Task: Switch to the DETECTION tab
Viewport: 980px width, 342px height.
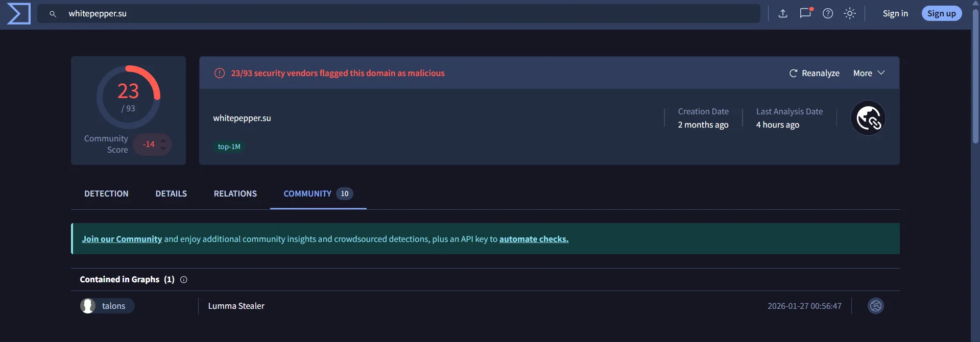Action: tap(106, 193)
